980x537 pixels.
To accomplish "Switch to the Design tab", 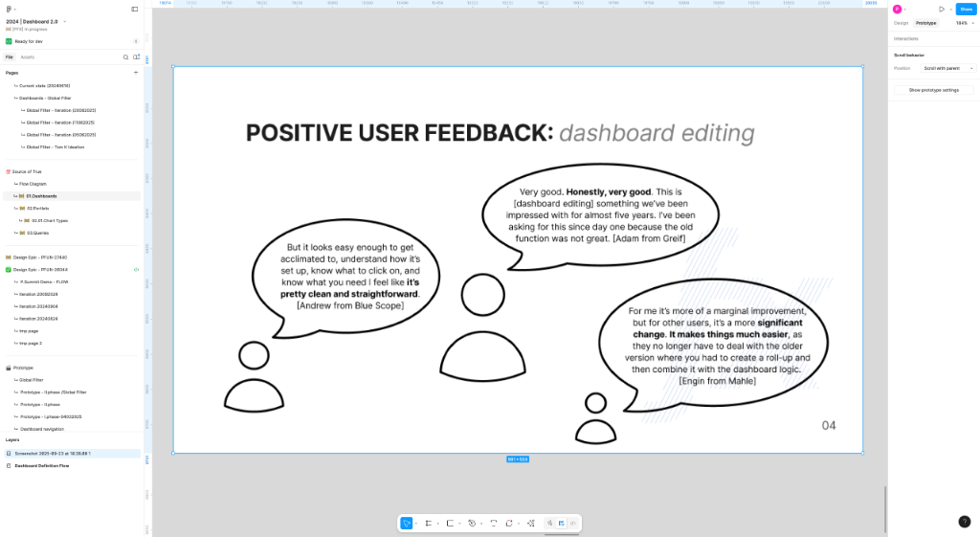I will 901,23.
